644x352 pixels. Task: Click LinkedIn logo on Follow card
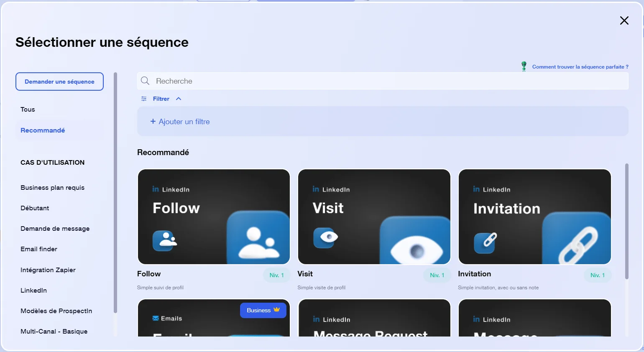point(156,189)
